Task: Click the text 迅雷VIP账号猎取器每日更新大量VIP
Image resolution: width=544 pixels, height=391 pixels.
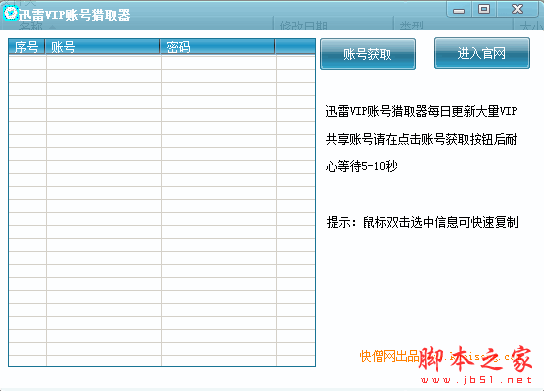Action: pos(421,111)
